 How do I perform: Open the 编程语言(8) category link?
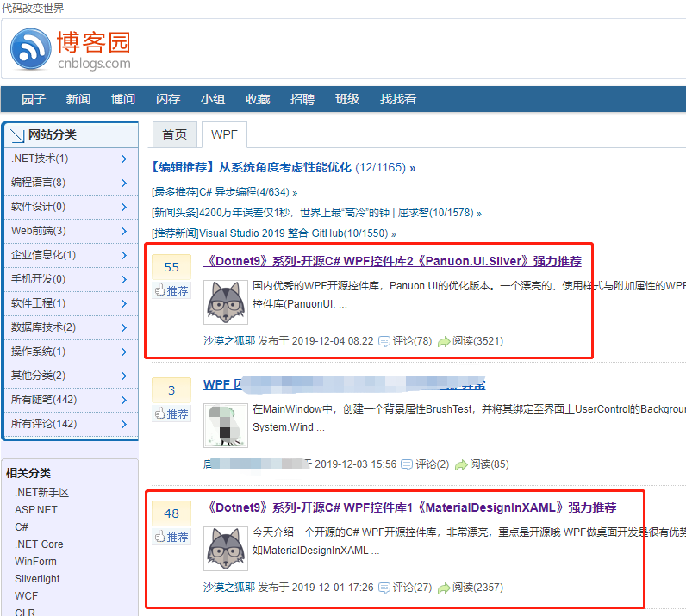[38, 183]
